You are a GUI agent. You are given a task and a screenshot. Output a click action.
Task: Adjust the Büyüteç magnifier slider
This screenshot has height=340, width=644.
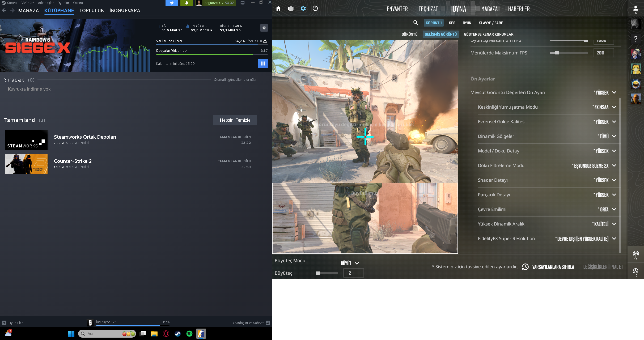click(x=327, y=273)
